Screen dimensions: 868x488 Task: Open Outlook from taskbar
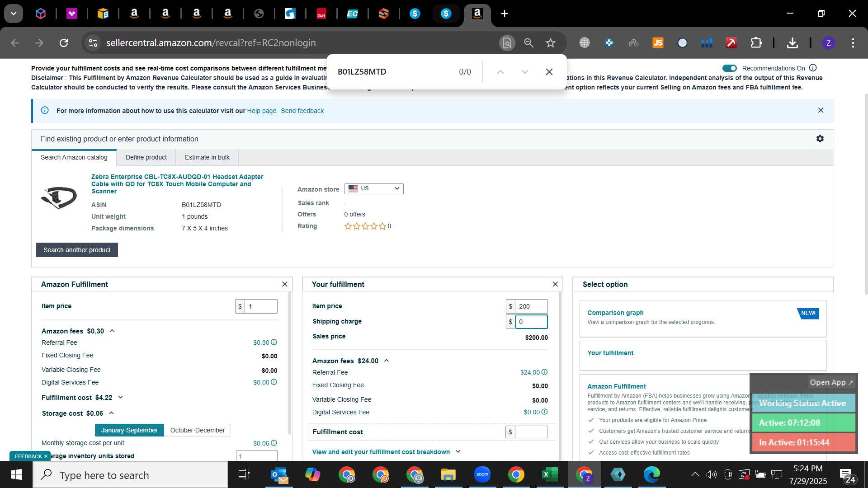click(279, 475)
